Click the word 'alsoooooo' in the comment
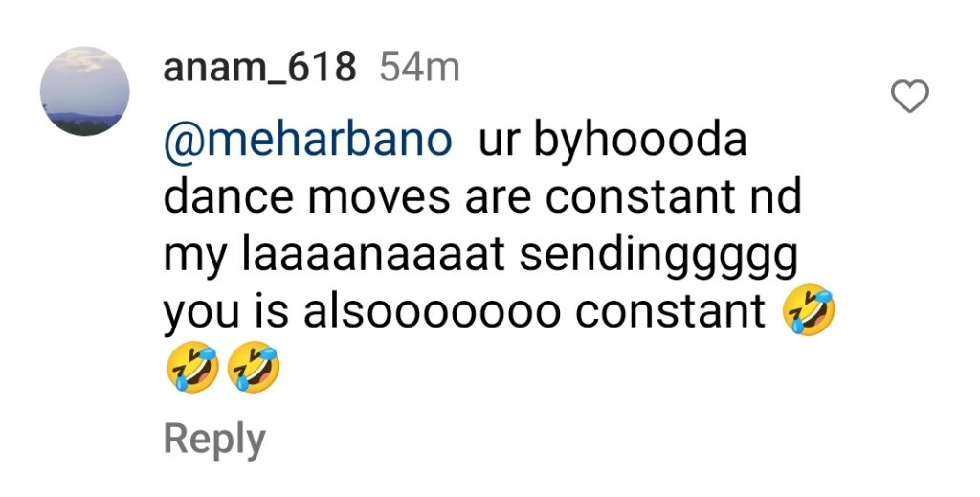980x497 pixels. point(433,311)
